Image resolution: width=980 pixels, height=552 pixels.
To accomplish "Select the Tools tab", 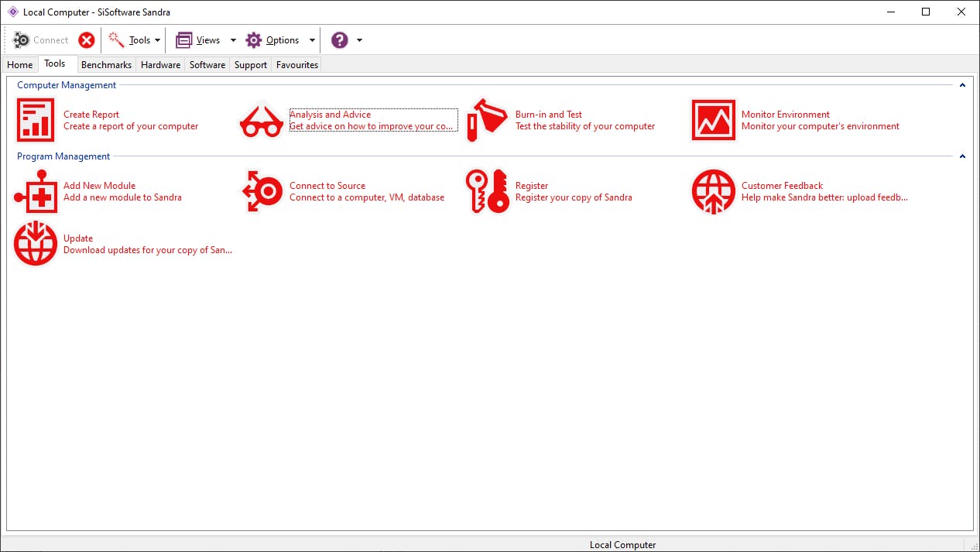I will (55, 63).
